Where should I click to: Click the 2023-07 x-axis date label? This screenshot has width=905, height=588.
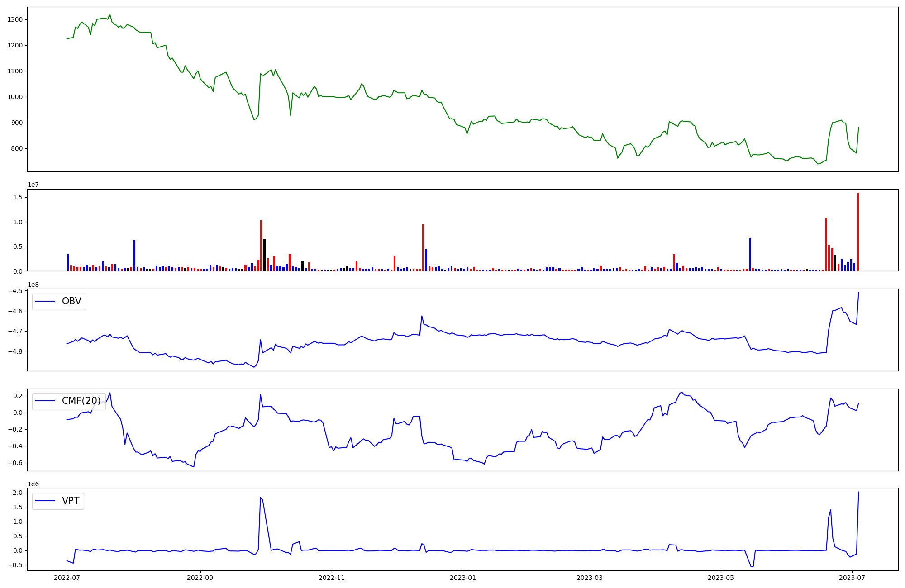tap(852, 578)
